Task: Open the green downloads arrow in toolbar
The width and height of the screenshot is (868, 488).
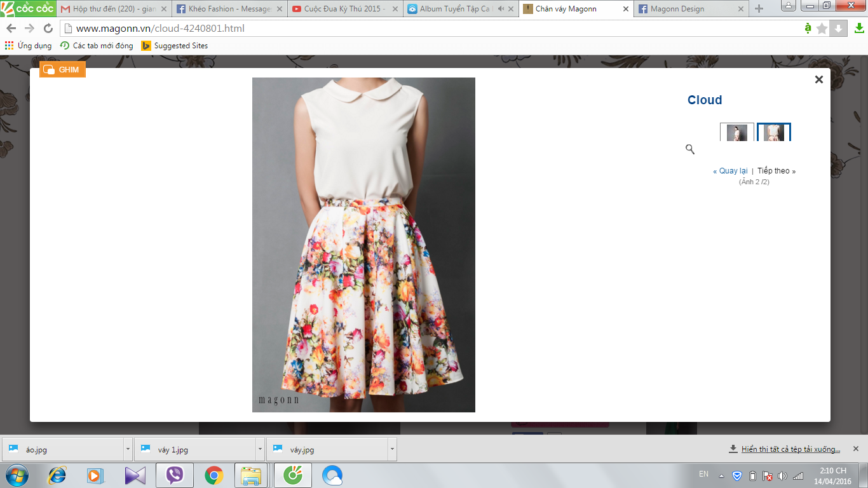Action: [x=859, y=29]
